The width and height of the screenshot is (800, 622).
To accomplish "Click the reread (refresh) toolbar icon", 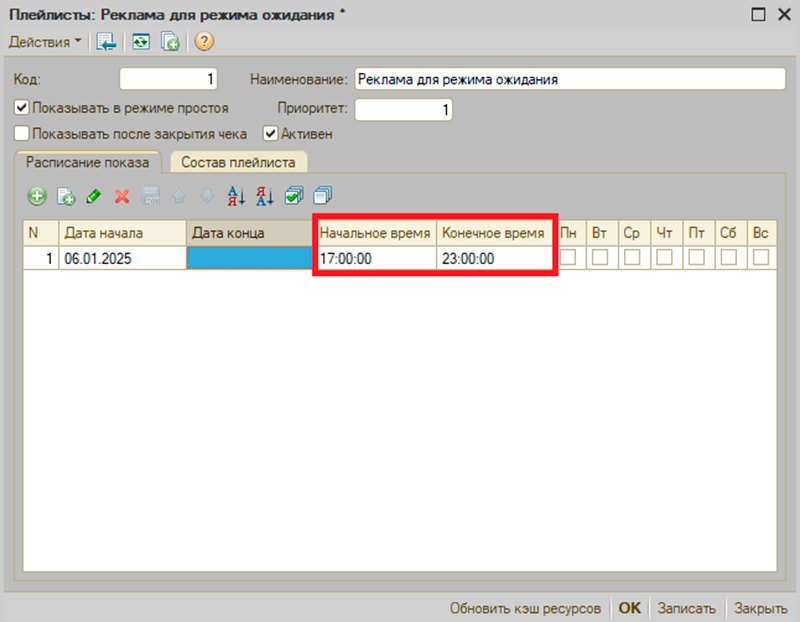I will coord(141,42).
